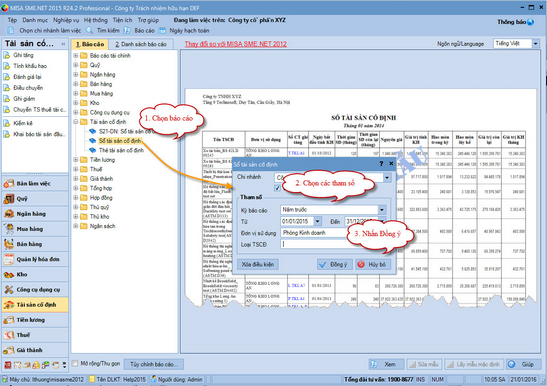Open the Ghi tăng item in sidebar
The height and width of the screenshot is (386, 547).
[23, 55]
